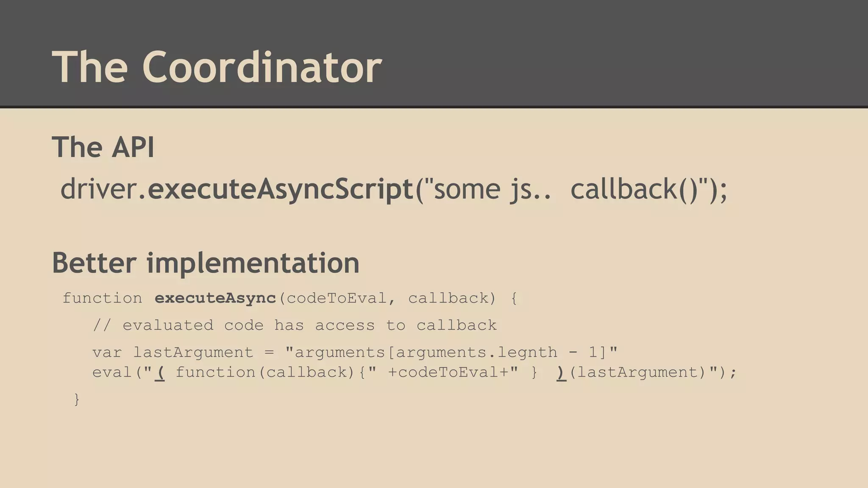Click the 'eval("( function(callback){' code line
Viewport: 868px width, 488px height.
point(415,372)
